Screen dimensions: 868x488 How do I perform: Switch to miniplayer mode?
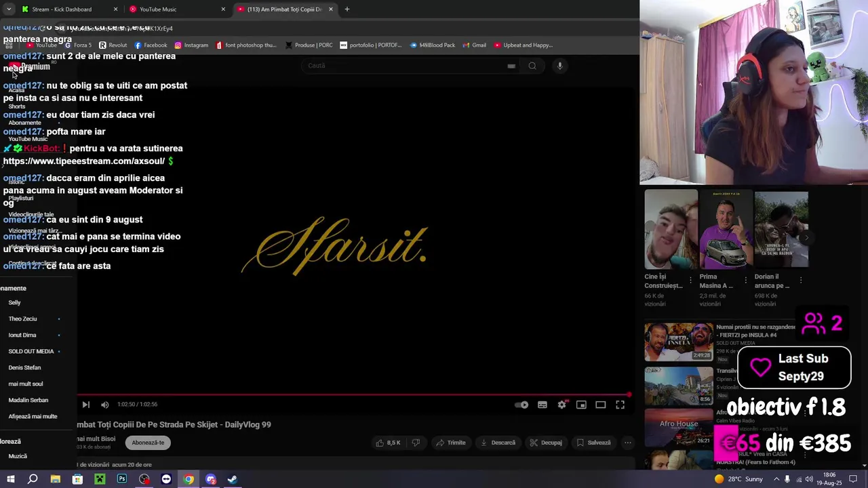click(x=581, y=405)
